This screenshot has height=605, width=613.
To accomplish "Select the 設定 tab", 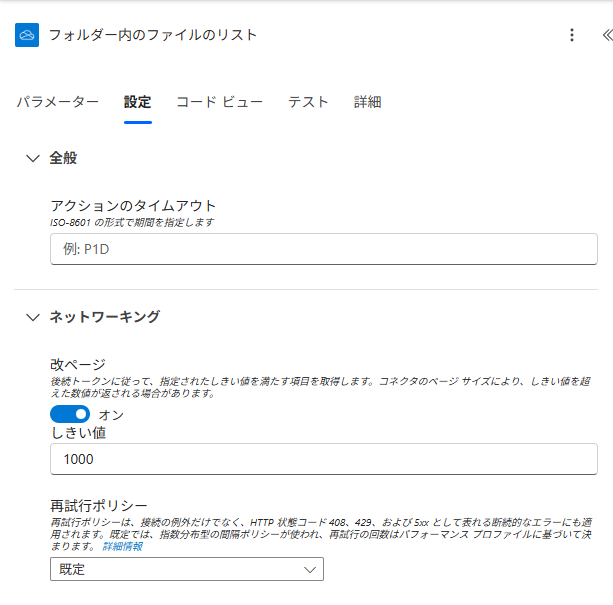I will (138, 102).
